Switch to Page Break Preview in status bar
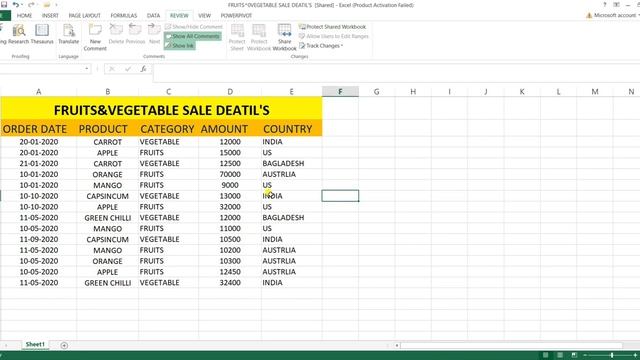Viewport: 640px width, 360px height. coord(574,355)
